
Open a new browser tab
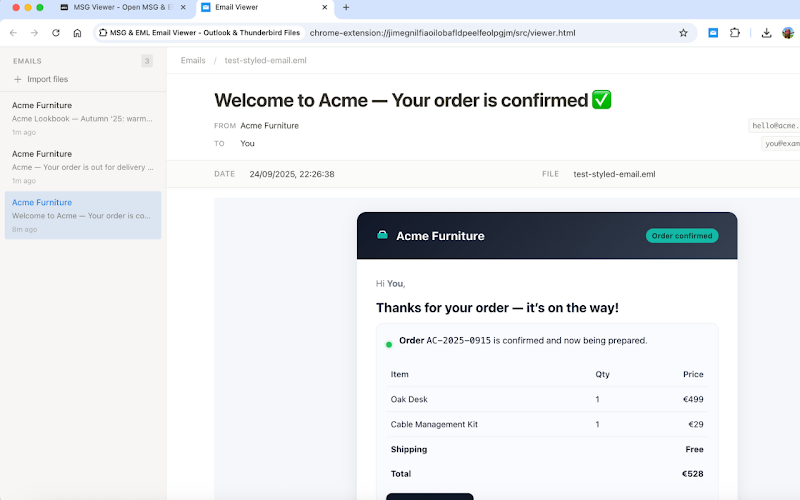coord(346,7)
